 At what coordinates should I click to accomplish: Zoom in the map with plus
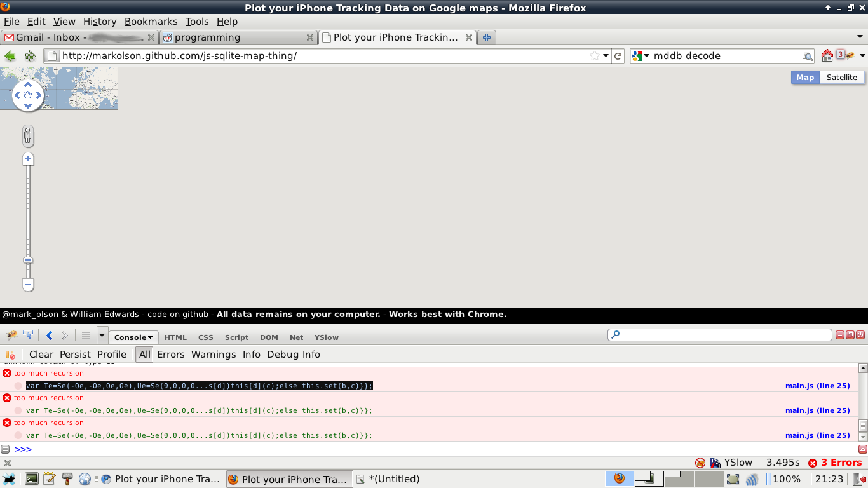[28, 159]
